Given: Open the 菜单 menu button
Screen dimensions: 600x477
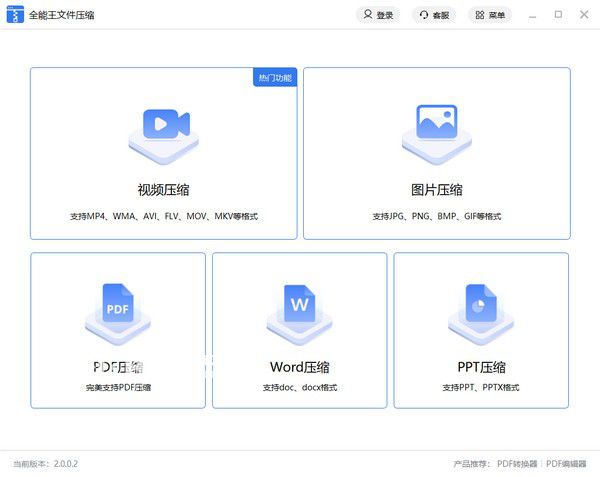Looking at the screenshot, I should [490, 15].
